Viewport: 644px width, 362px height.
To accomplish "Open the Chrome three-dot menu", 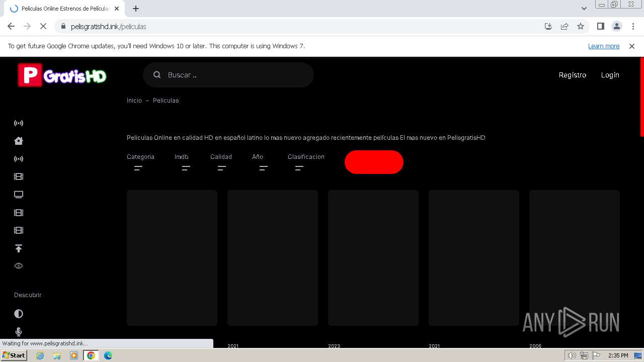I will (x=633, y=27).
